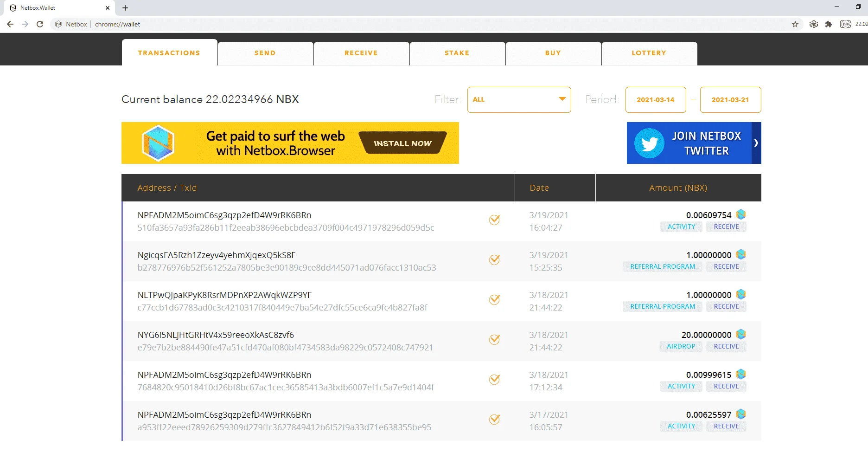
Task: Click NBX coin icon beside 0.00999615
Action: (741, 374)
